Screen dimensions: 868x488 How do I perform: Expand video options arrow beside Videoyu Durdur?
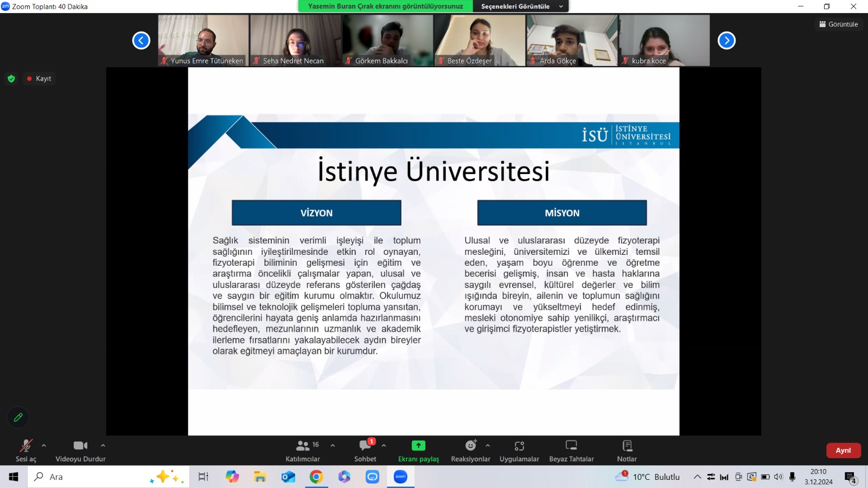pos(103,446)
